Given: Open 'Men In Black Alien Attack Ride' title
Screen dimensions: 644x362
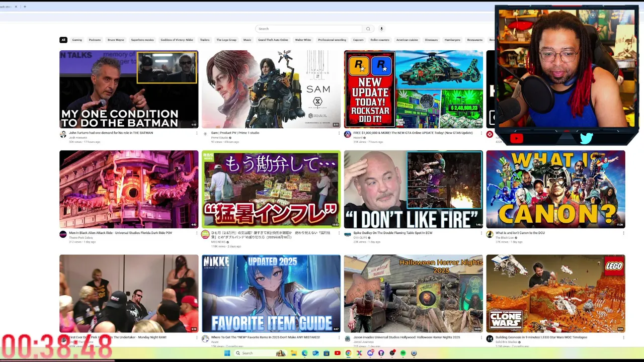Looking at the screenshot, I should pyautogui.click(x=120, y=233).
